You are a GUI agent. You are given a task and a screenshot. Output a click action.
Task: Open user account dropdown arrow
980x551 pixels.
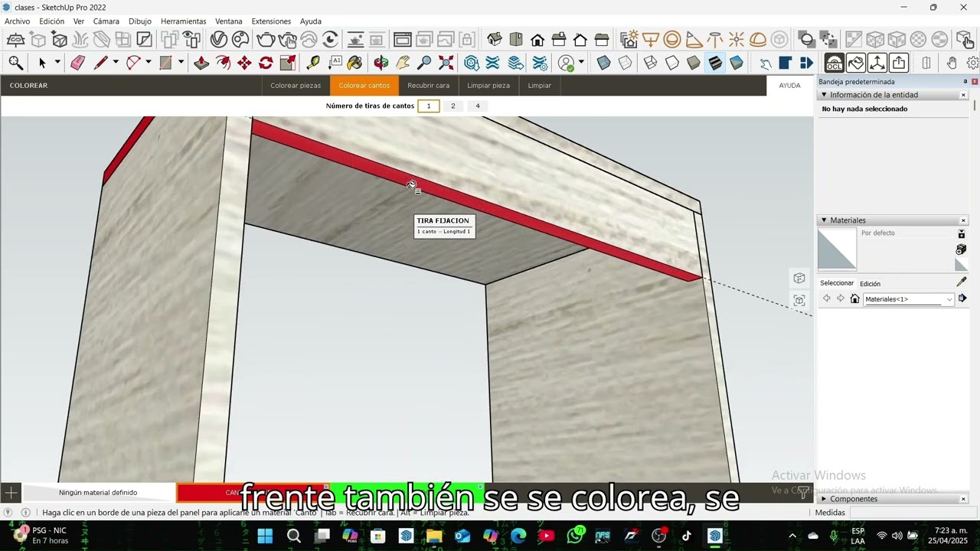pos(582,63)
